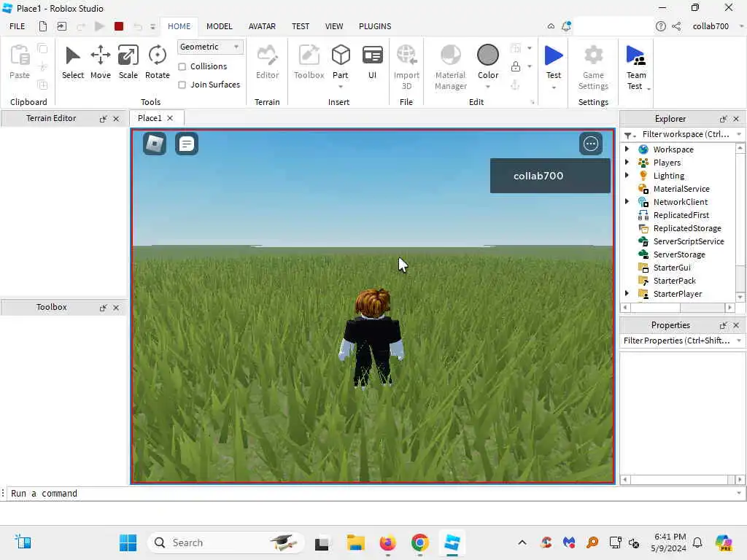Switch to the TEST ribbon tab
The width and height of the screenshot is (747, 560).
click(301, 26)
